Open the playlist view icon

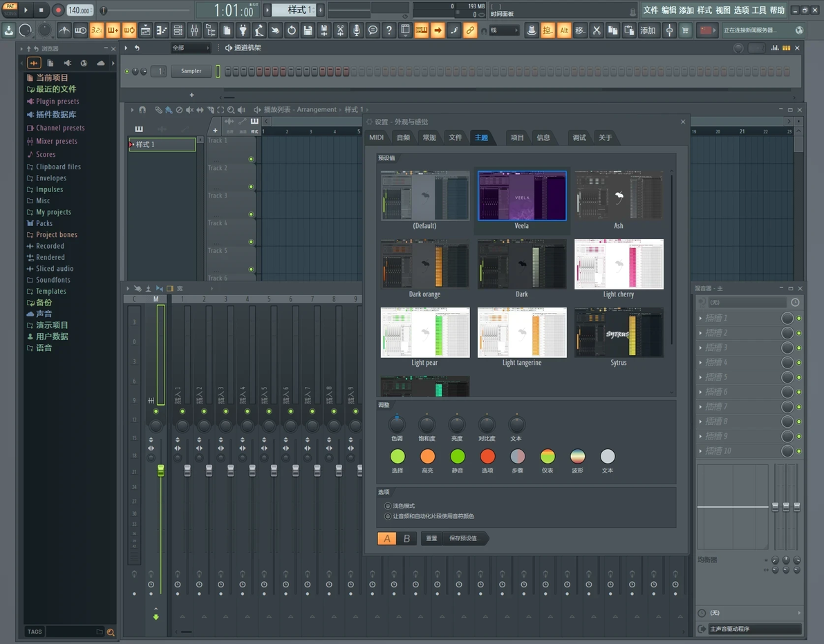point(146,30)
